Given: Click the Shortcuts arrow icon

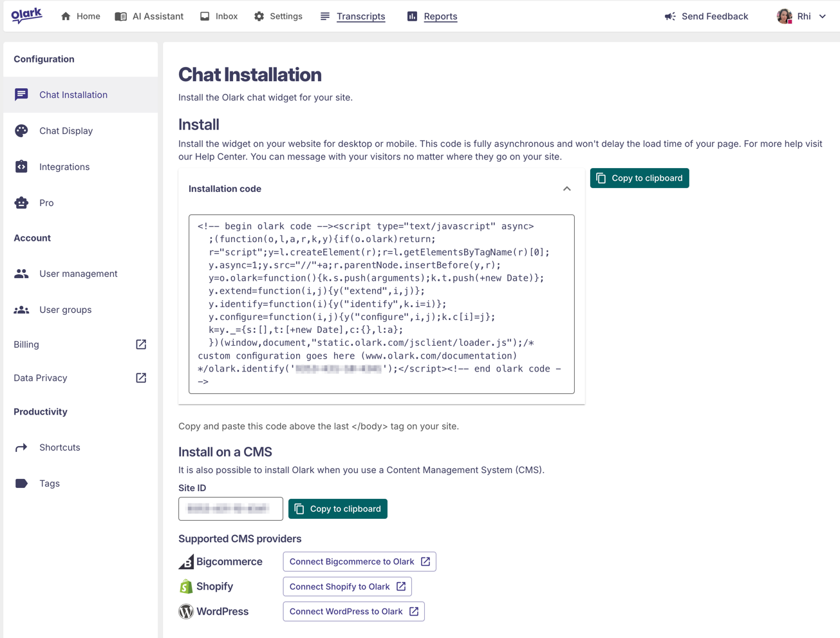Looking at the screenshot, I should (x=21, y=447).
